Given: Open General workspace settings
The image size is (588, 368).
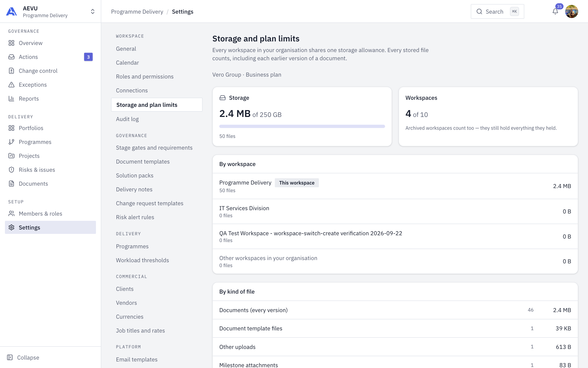Looking at the screenshot, I should point(126,49).
